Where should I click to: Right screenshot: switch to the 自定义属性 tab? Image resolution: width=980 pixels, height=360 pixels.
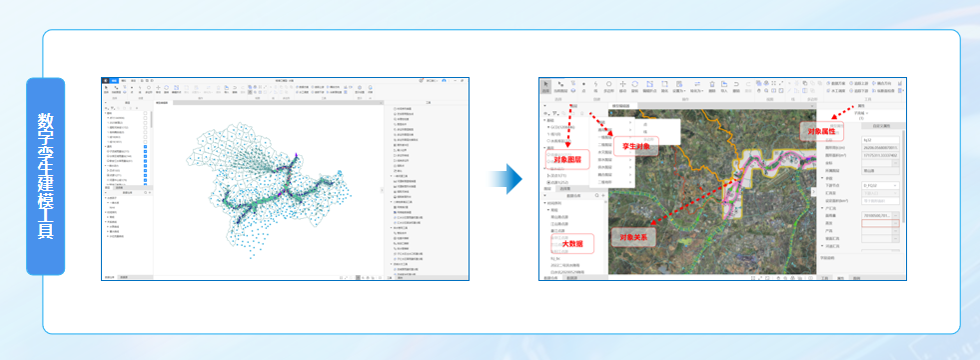pyautogui.click(x=881, y=126)
